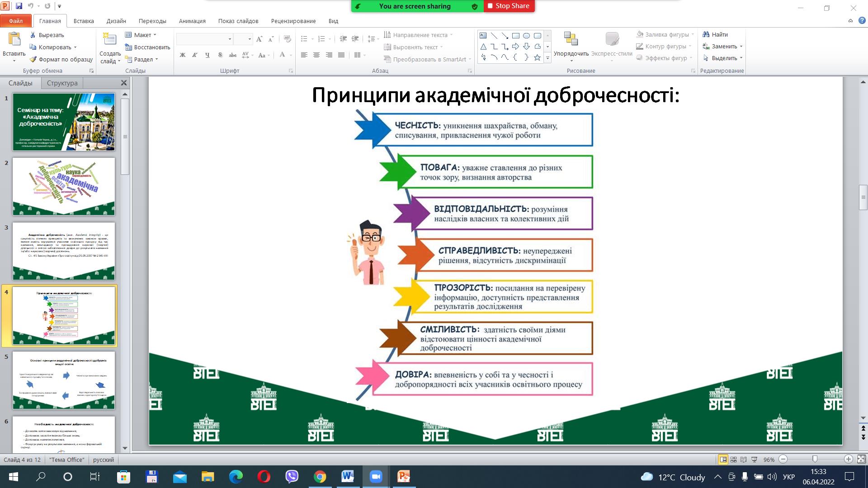Click the Find binoculars icon
Viewport: 868px width, 488px height.
(706, 34)
